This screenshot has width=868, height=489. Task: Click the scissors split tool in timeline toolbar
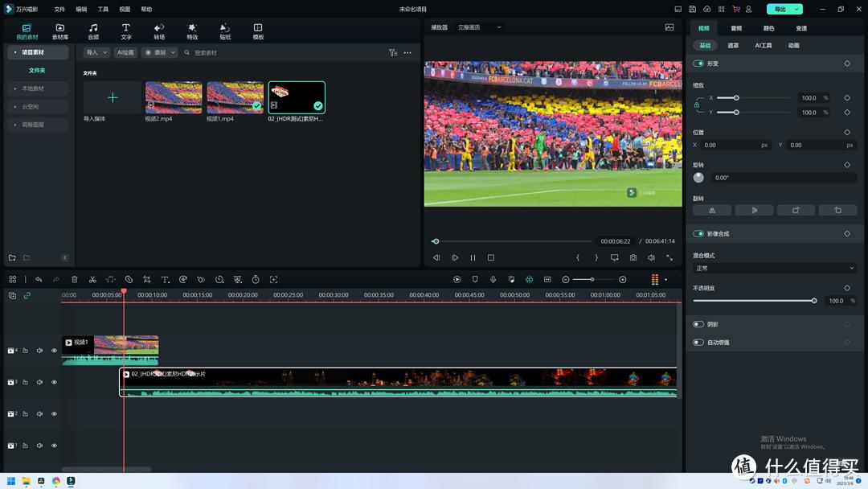[x=92, y=279]
